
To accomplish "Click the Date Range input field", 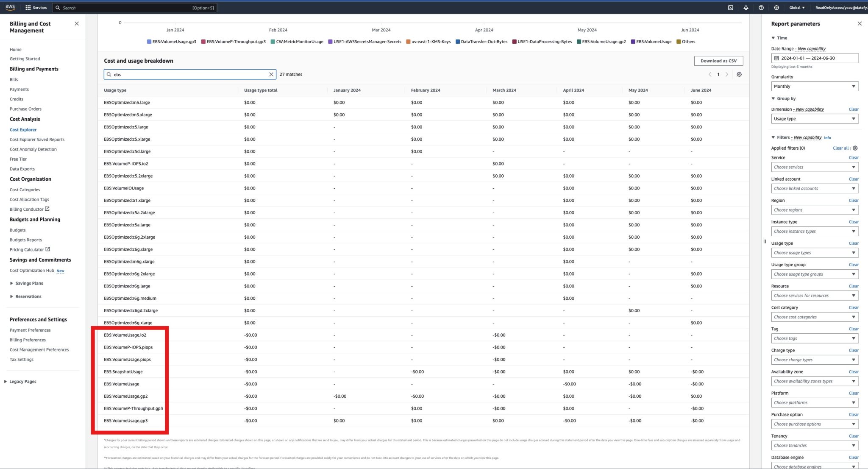I will point(814,58).
